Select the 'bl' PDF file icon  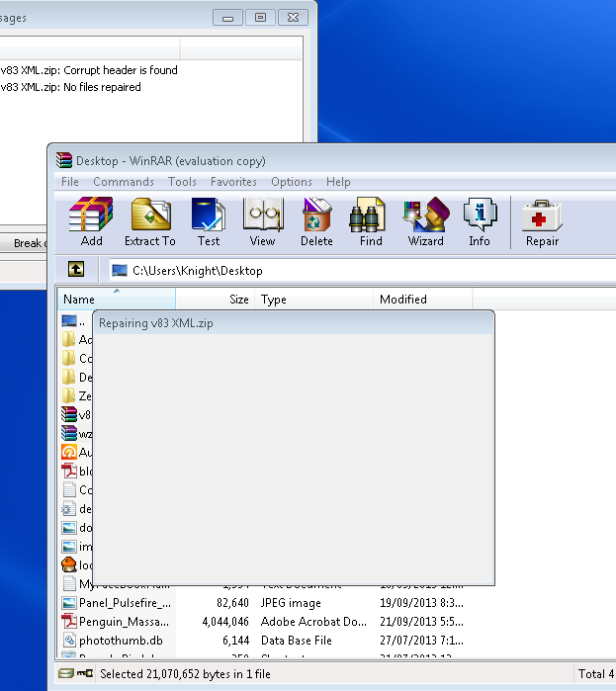(x=69, y=471)
